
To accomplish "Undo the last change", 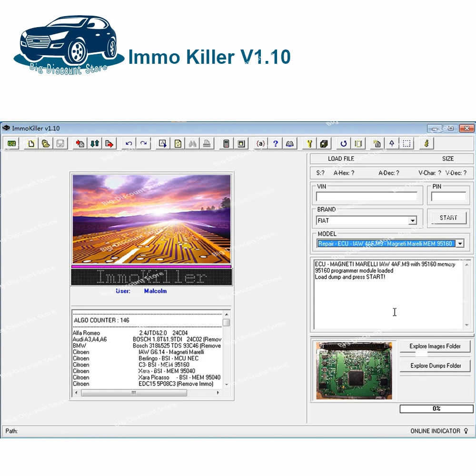I will click(x=129, y=143).
